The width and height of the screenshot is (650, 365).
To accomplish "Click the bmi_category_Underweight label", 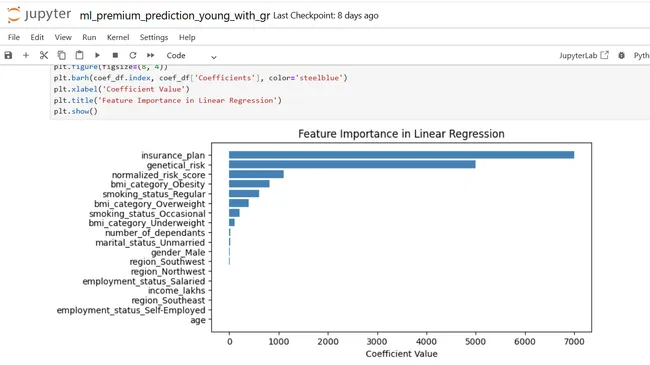I will coord(147,223).
